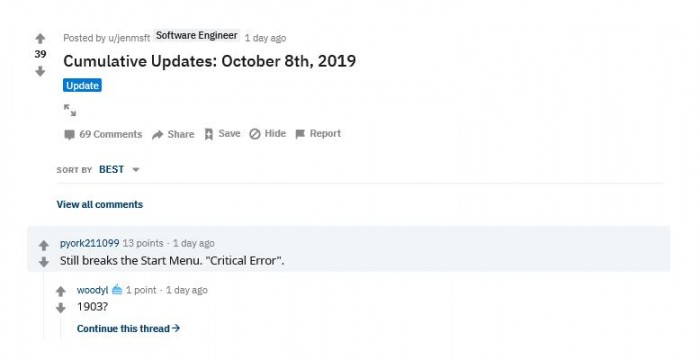The height and width of the screenshot is (360, 700).
Task: Upvote woodyl's reply
Action: coord(61,292)
